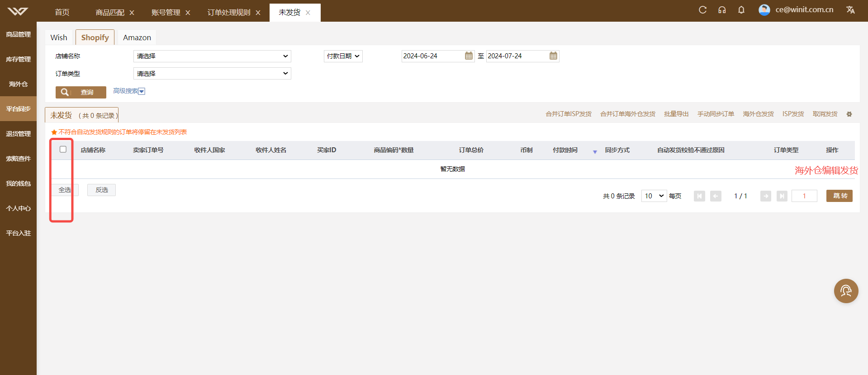
Task: Tick the select-all header checkbox
Action: pos(63,149)
